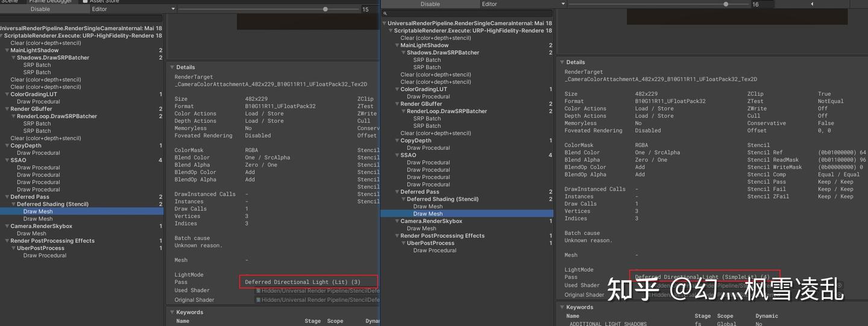Collapse MainLightShadow in the left window
The width and height of the screenshot is (868, 326).
pos(7,51)
